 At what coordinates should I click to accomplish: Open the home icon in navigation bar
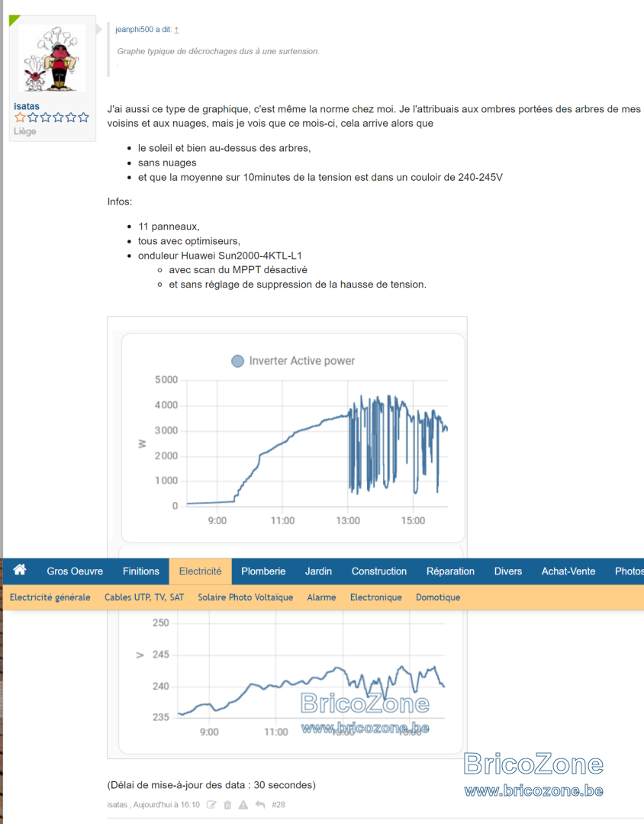(19, 570)
